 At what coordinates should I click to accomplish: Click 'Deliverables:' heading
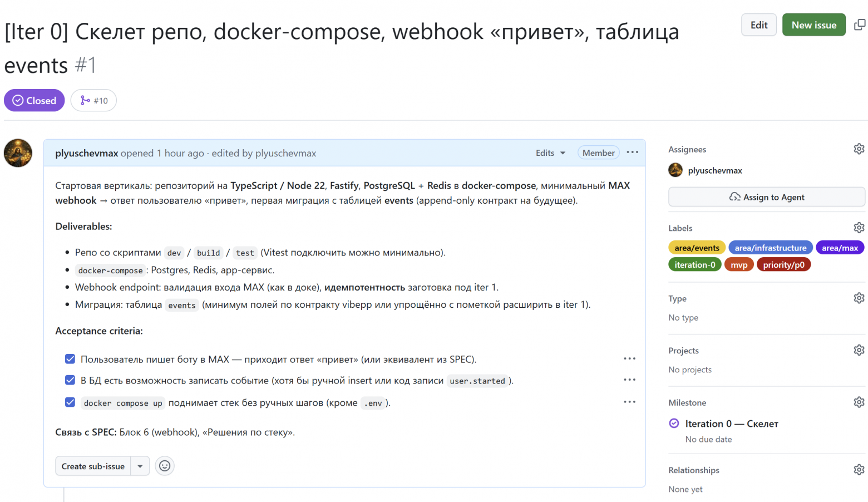point(83,227)
